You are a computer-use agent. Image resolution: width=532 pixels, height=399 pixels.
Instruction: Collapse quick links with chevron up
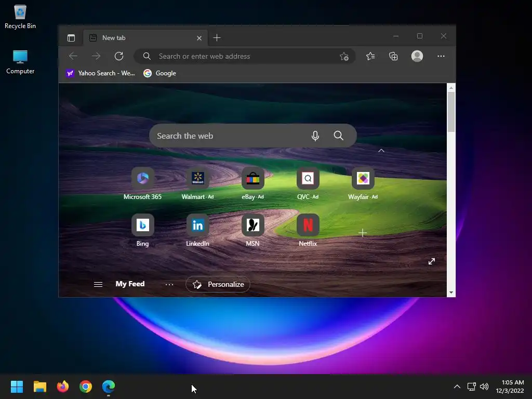tap(381, 150)
